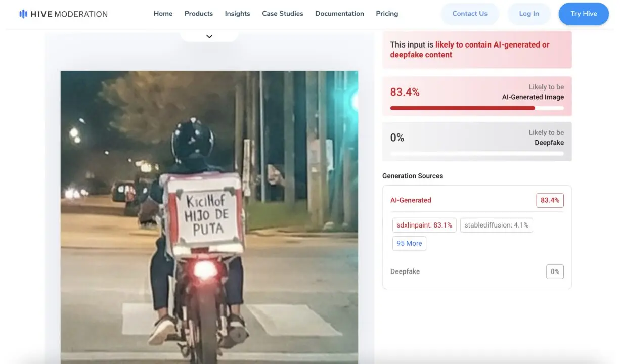This screenshot has height=364, width=620.
Task: Select the stablediffusion 4.1% tag
Action: 496,225
